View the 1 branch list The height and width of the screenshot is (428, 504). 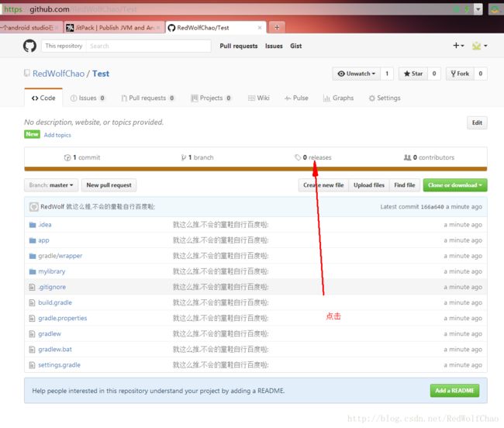coord(198,157)
